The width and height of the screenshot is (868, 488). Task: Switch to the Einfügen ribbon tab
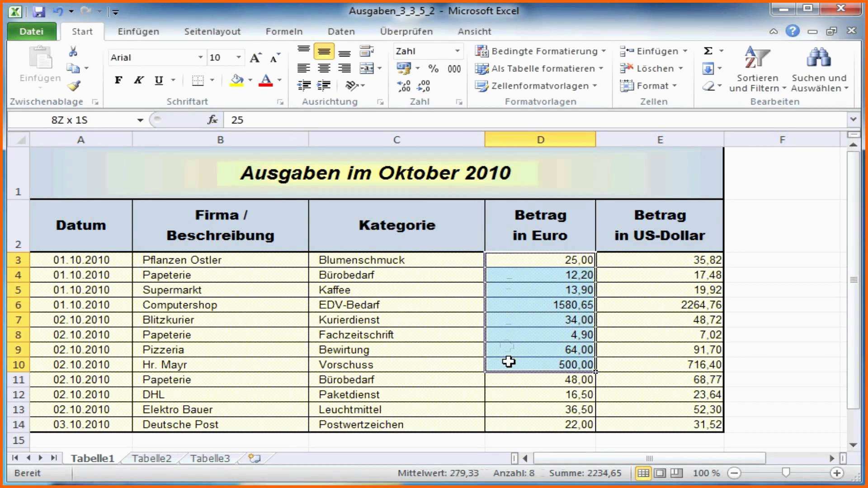[138, 31]
